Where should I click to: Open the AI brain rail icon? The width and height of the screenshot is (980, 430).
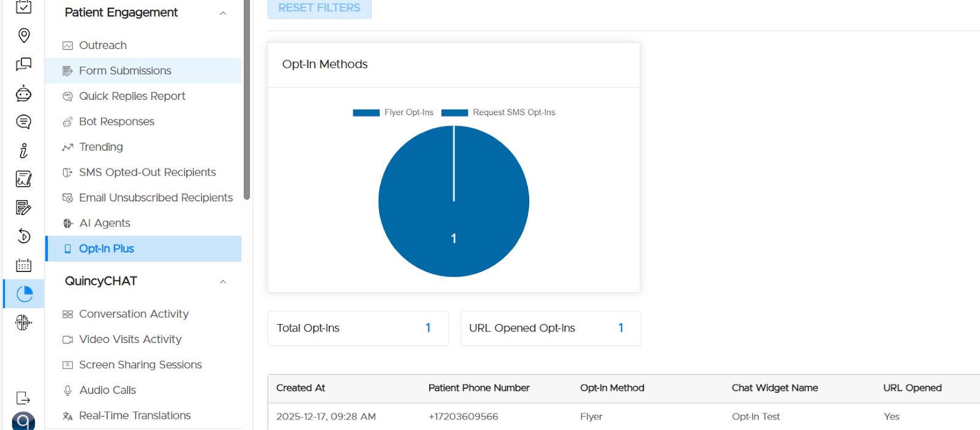click(x=23, y=322)
